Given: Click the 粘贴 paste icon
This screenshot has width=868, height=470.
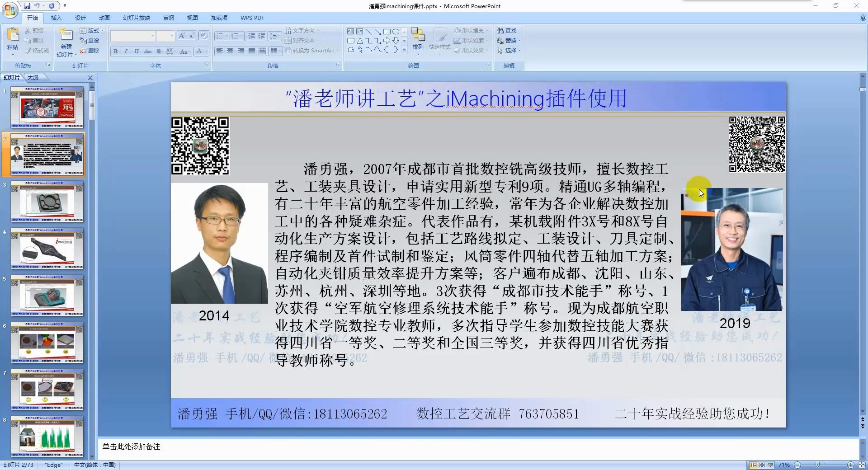Looking at the screenshot, I should [13, 35].
